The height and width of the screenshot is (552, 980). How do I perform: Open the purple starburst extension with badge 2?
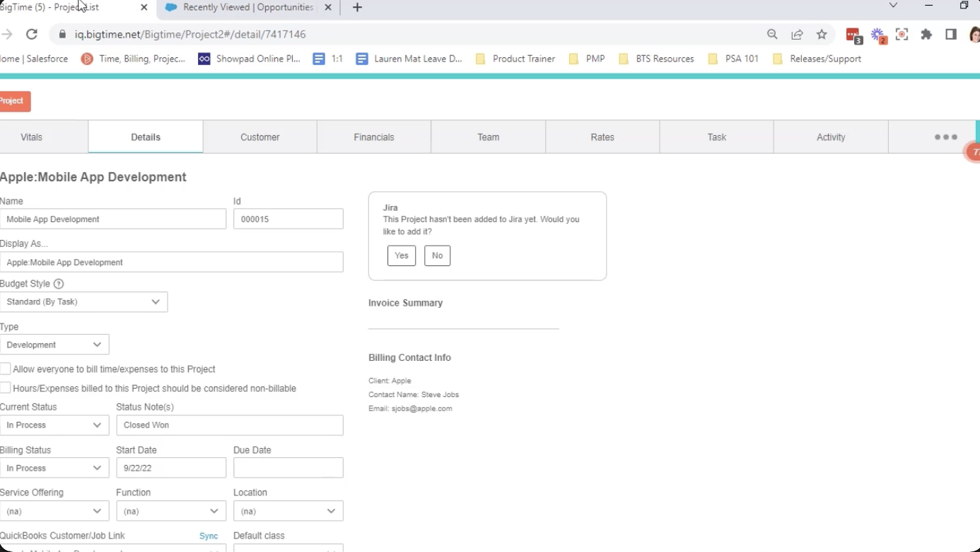[x=878, y=35]
